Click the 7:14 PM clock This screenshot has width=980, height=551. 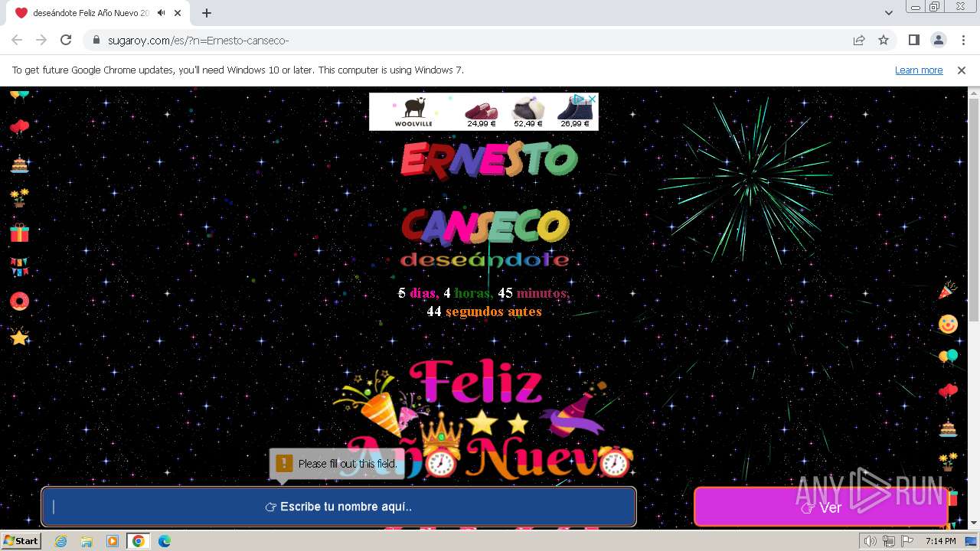(940, 541)
